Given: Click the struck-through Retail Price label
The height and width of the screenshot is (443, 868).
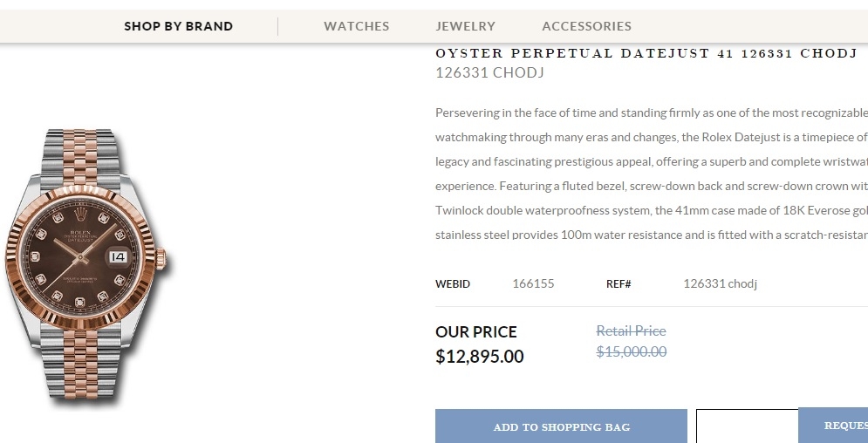Looking at the screenshot, I should click(x=631, y=331).
